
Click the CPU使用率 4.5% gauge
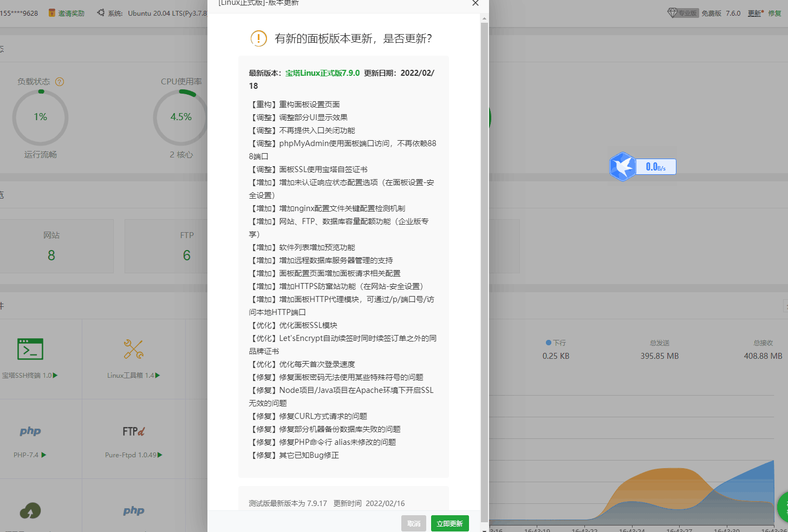180,117
